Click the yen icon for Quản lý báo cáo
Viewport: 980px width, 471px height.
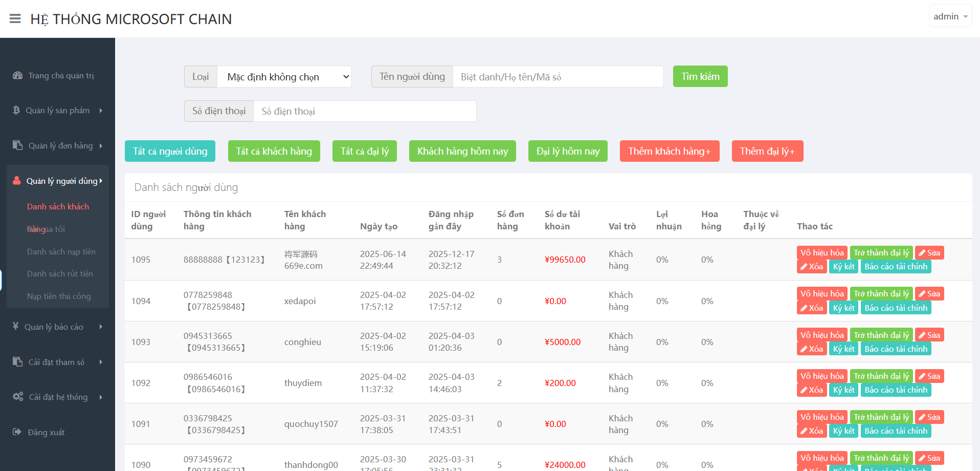point(16,326)
